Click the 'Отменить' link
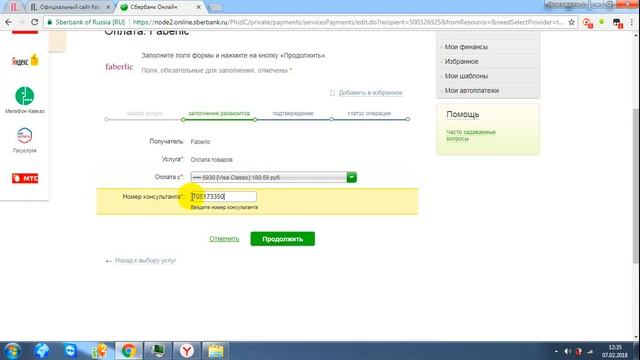 pyautogui.click(x=224, y=239)
